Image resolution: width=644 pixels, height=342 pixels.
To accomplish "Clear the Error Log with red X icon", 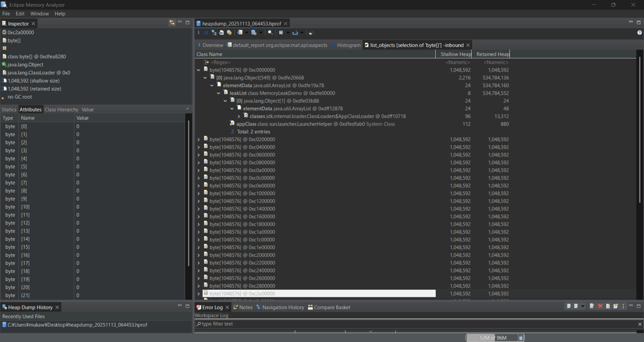I will (x=600, y=306).
